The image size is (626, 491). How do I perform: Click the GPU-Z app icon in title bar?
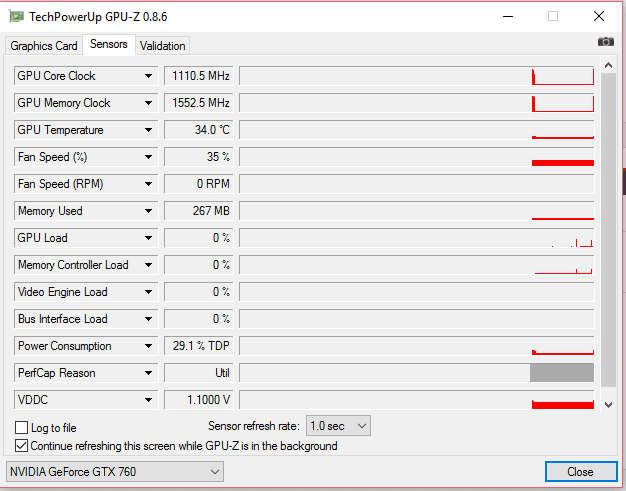[x=16, y=17]
